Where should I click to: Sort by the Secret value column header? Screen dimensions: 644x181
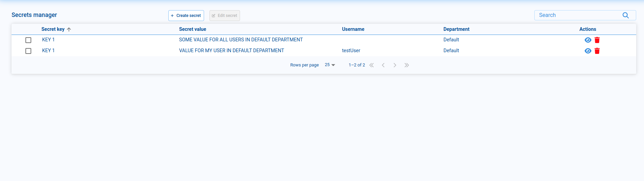(x=192, y=29)
